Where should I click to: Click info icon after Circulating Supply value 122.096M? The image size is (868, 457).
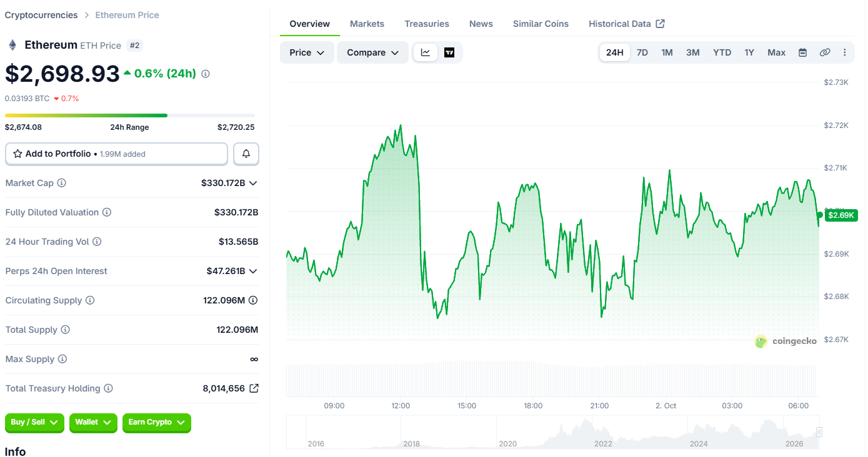pos(253,300)
